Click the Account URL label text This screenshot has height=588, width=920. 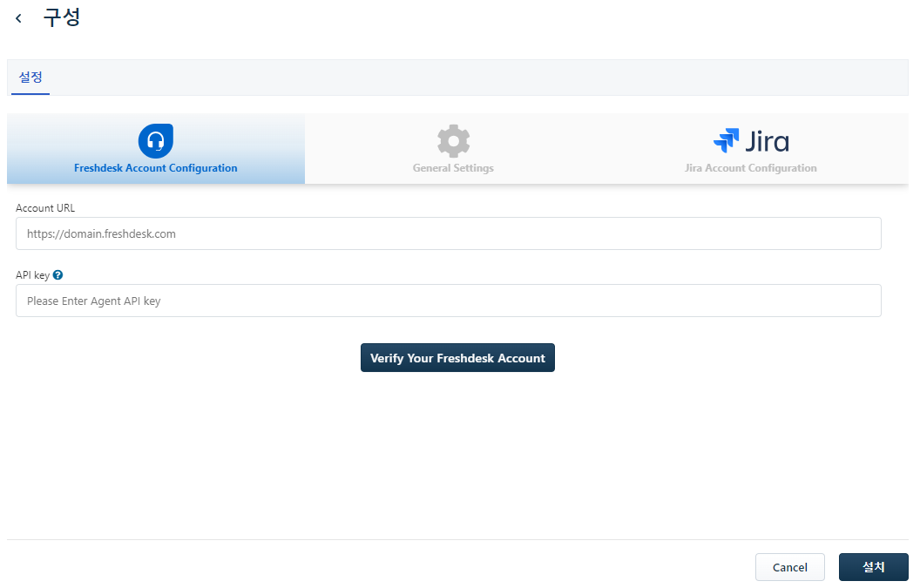[x=45, y=207]
